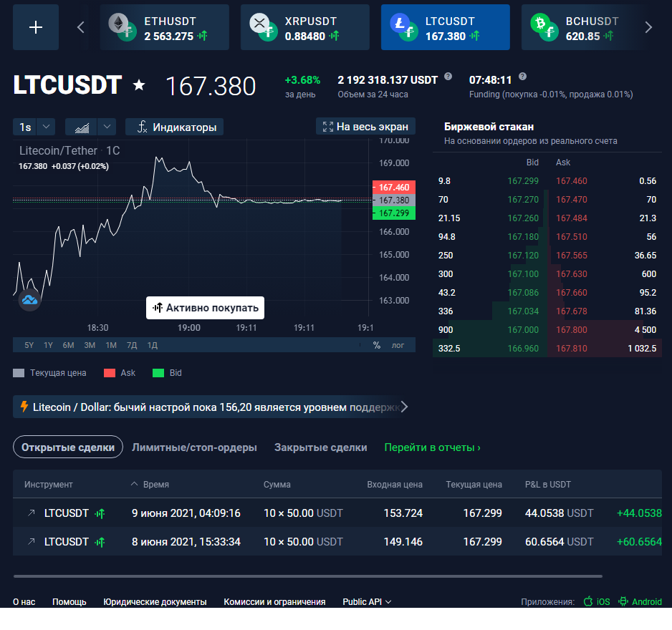
Task: Add a new instrument with the plus button
Action: [x=36, y=27]
